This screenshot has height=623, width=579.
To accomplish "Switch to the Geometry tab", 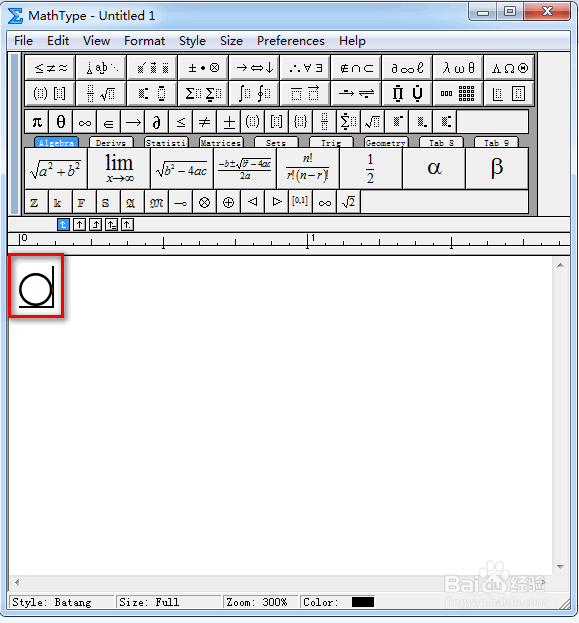I will tap(386, 143).
